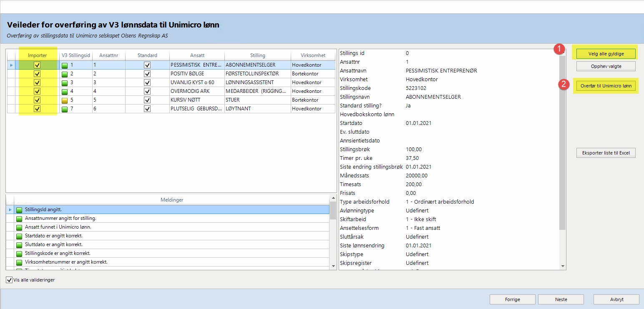The image size is (644, 309).
Task: Click red numbered badge 1
Action: tap(559, 49)
